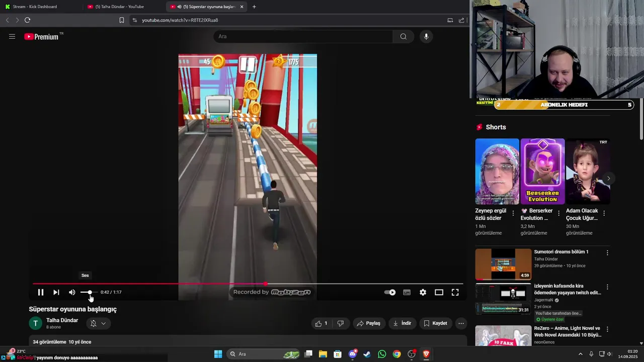
Task: Reload the page
Action: click(x=28, y=20)
